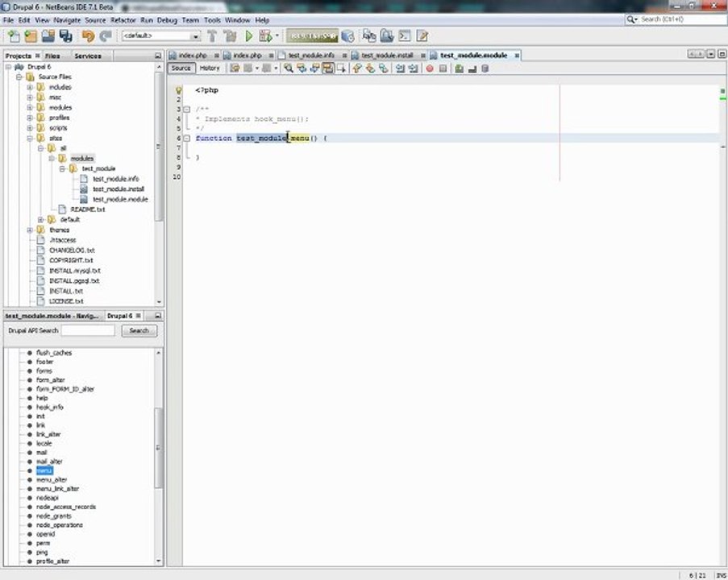Click the notepad edit toolbar icon
This screenshot has height=580, width=728.
tap(422, 35)
